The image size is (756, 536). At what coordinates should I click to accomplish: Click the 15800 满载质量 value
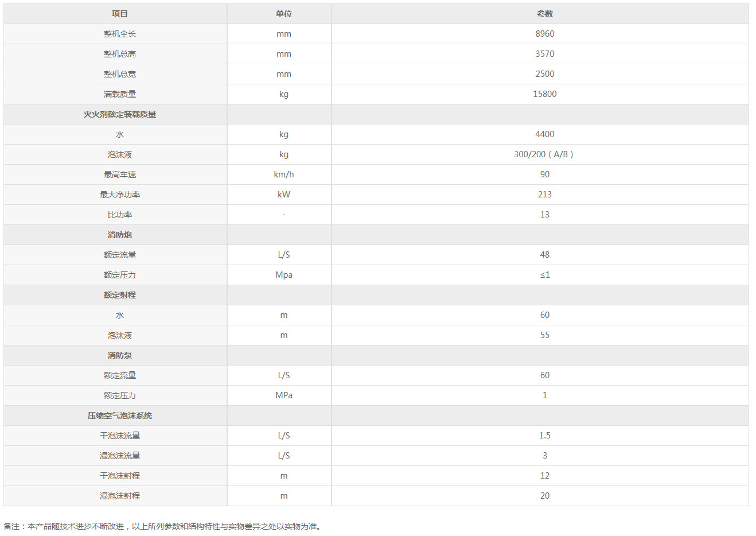point(545,94)
